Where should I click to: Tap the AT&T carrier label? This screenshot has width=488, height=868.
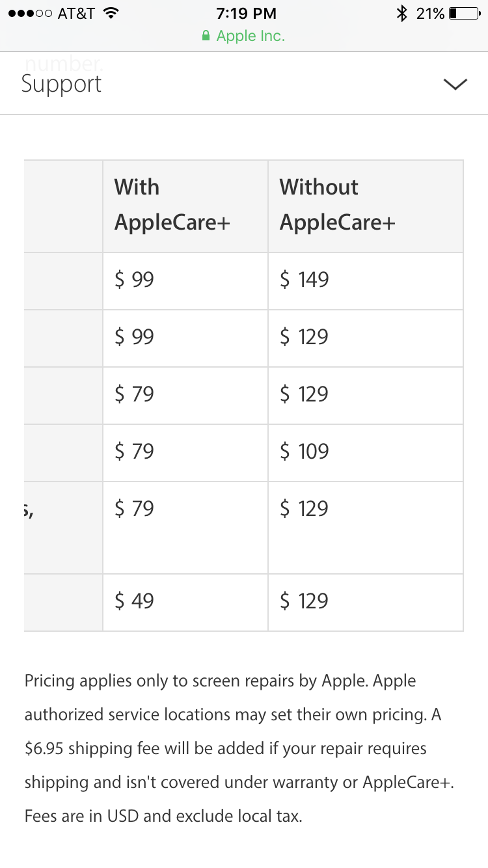[76, 13]
